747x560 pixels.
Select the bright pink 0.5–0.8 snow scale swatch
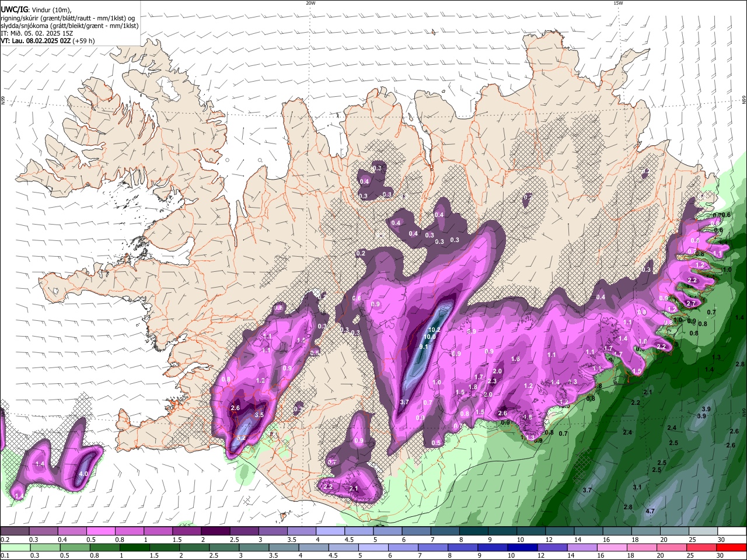(x=100, y=531)
